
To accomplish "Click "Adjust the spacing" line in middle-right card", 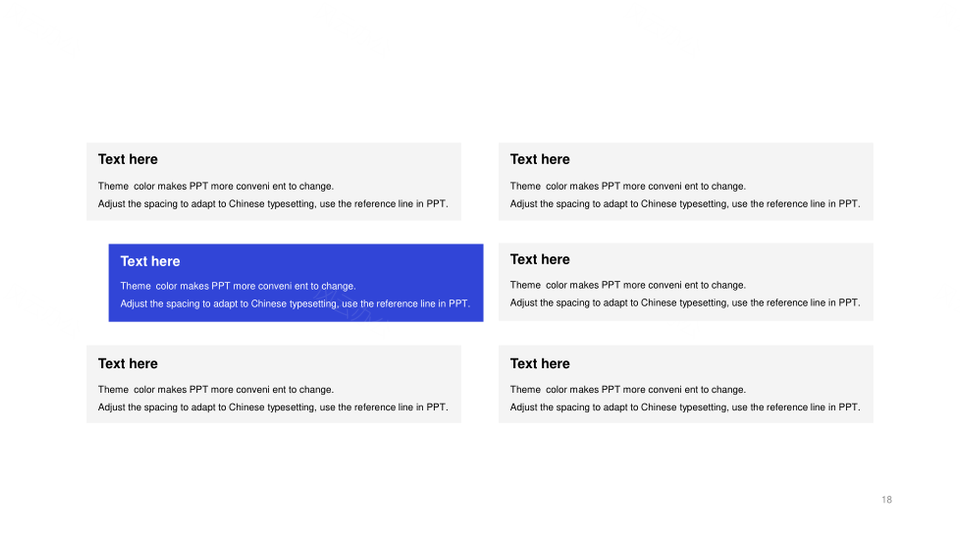I will click(x=685, y=303).
